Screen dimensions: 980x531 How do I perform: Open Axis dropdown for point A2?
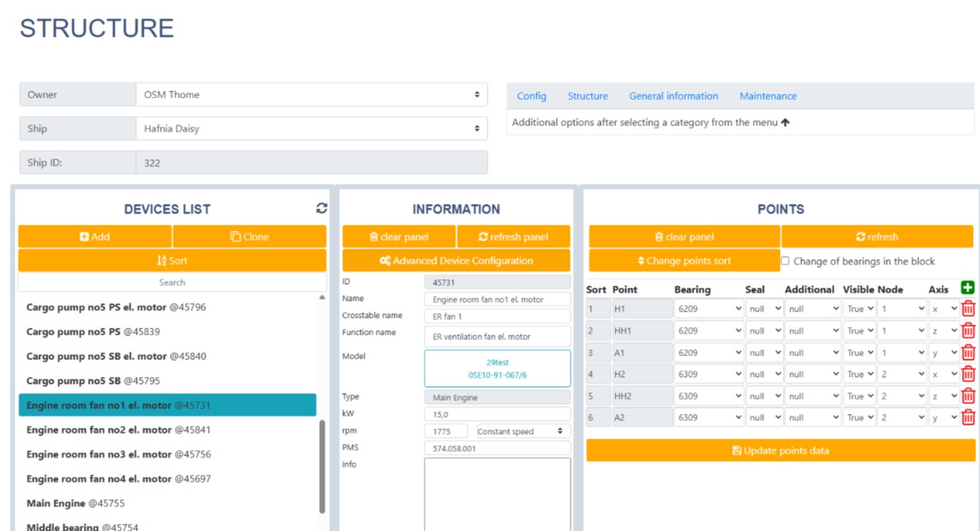pyautogui.click(x=943, y=417)
